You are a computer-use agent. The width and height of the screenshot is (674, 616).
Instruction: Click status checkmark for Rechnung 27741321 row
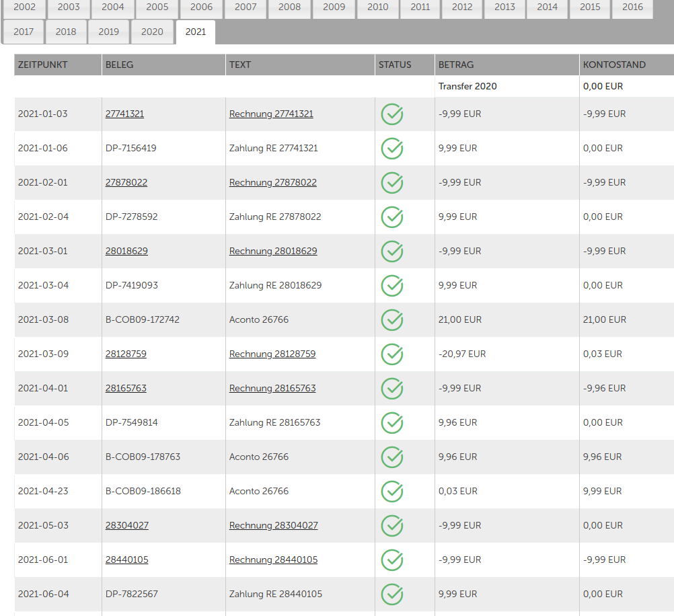pos(392,114)
